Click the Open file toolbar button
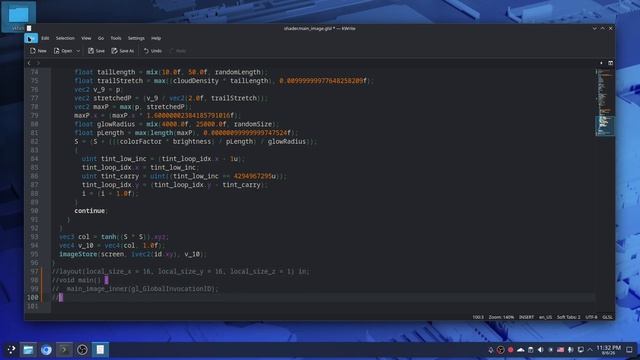640x360 pixels. pyautogui.click(x=63, y=51)
